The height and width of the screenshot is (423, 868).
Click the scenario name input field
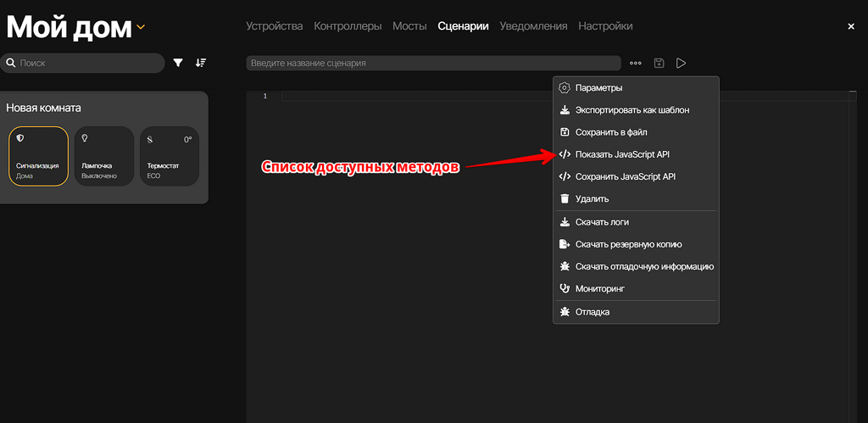(x=433, y=64)
